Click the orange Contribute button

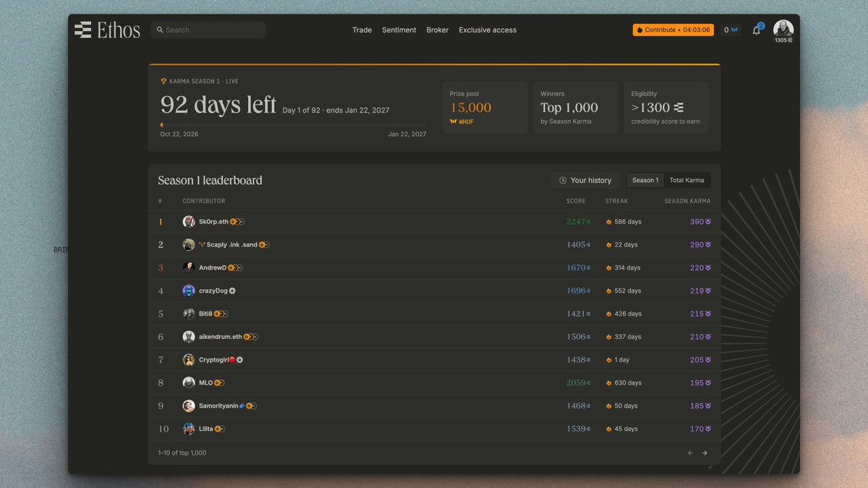pyautogui.click(x=673, y=30)
